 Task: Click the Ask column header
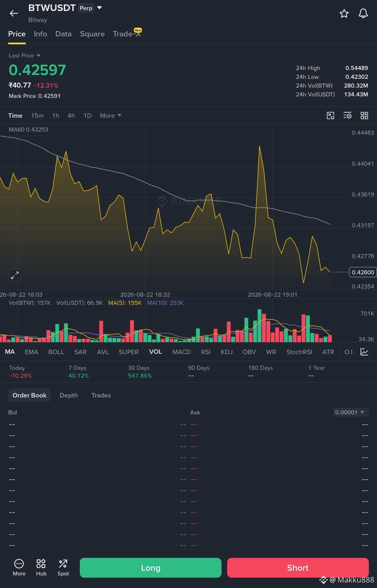click(195, 412)
